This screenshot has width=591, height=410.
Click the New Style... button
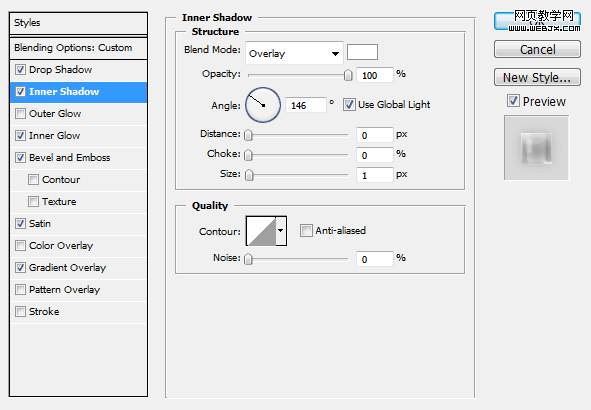pyautogui.click(x=537, y=77)
